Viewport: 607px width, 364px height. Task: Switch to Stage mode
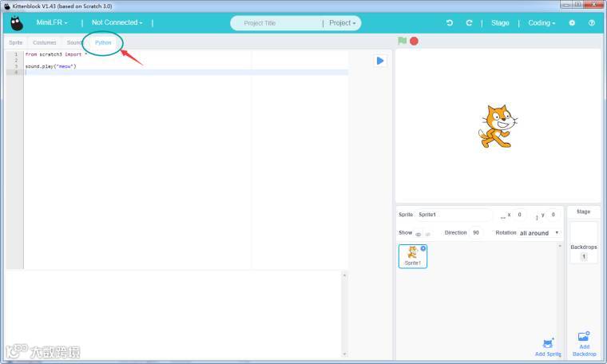pos(500,23)
